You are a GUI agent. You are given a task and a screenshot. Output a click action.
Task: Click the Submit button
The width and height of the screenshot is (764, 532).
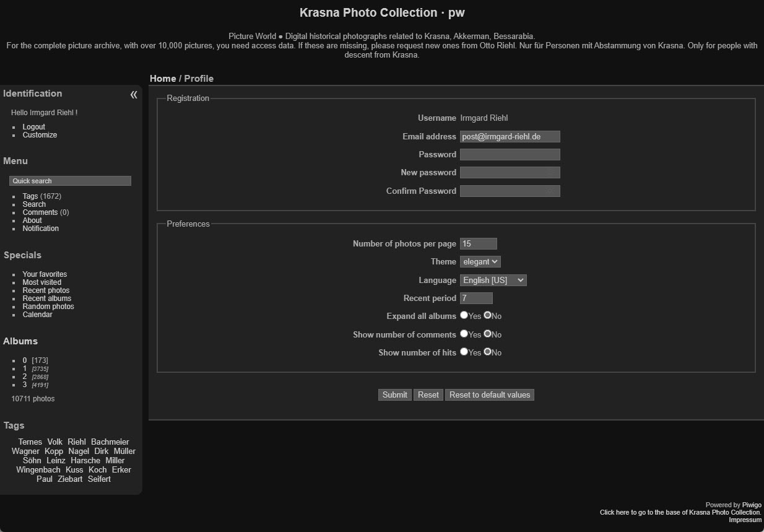395,395
